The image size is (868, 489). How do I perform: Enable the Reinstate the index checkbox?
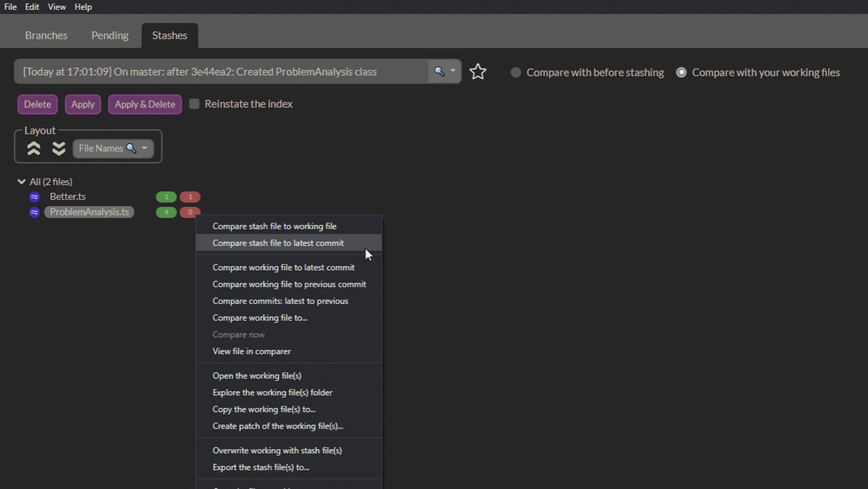pyautogui.click(x=195, y=104)
